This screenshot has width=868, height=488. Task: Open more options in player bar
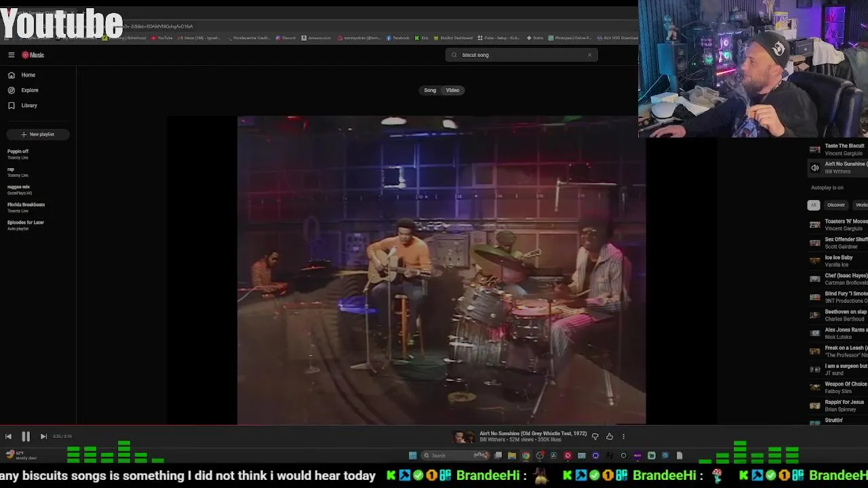point(623,436)
